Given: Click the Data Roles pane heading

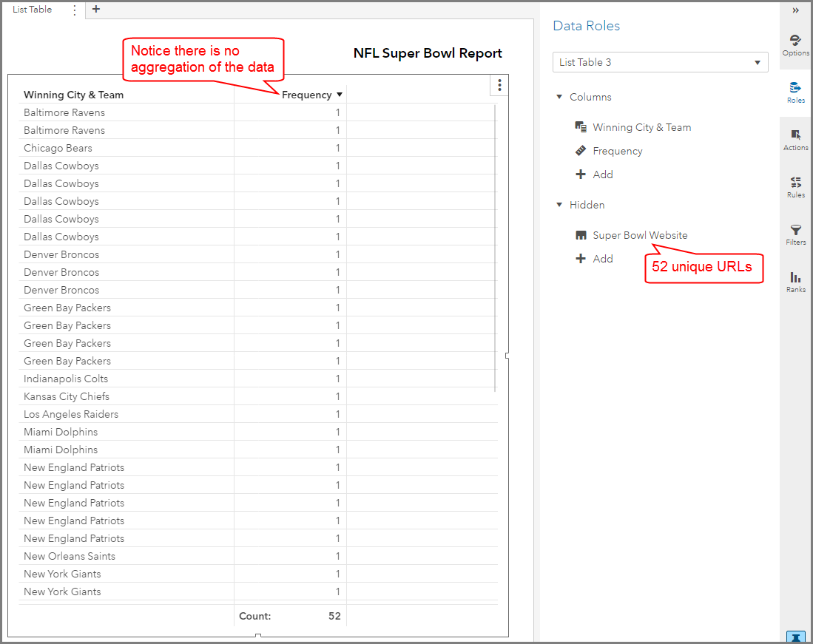Looking at the screenshot, I should tap(586, 26).
